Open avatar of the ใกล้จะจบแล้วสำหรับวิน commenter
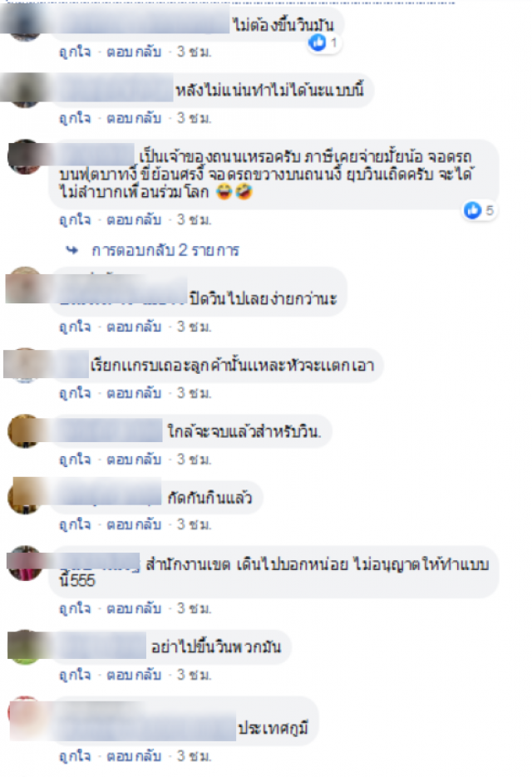The height and width of the screenshot is (777, 532). pyautogui.click(x=24, y=431)
